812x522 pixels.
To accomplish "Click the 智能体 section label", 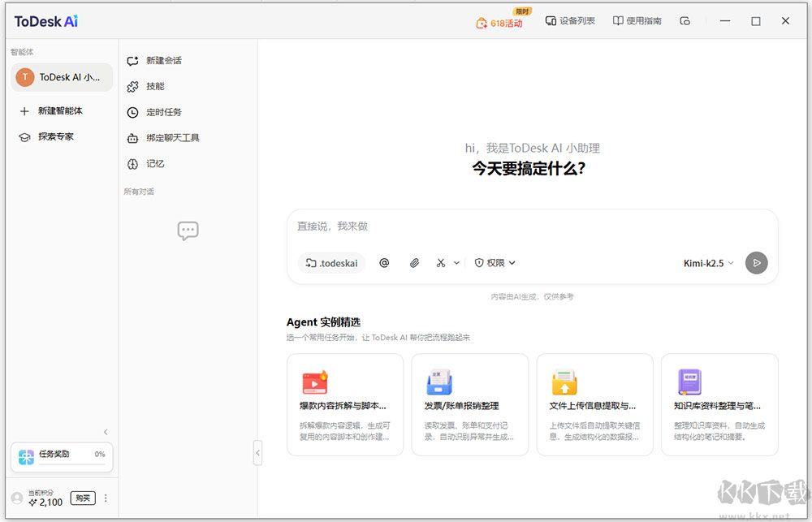I will 22,52.
